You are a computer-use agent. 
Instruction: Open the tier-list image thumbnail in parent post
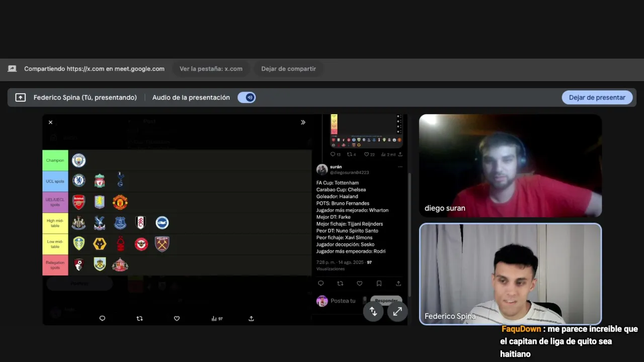pos(366,131)
